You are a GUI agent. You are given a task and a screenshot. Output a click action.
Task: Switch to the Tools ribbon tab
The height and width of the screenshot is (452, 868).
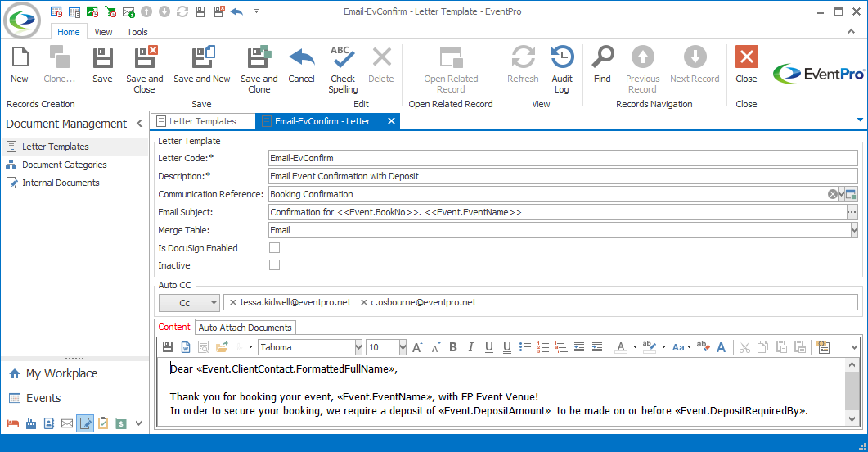[x=137, y=32]
